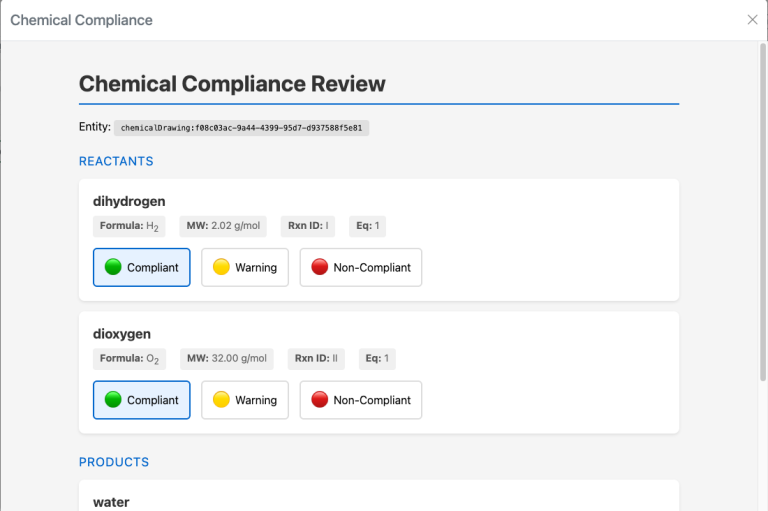Click the dihydrogen reactant name

point(129,201)
